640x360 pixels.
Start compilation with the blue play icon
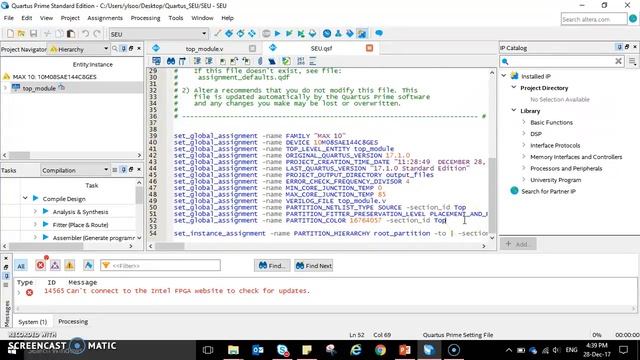coord(278,33)
